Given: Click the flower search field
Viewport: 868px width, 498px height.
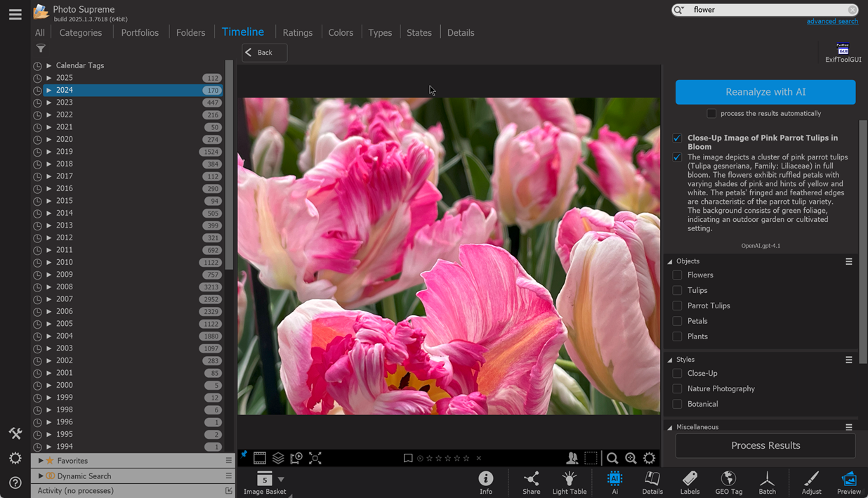Looking at the screenshot, I should point(765,10).
